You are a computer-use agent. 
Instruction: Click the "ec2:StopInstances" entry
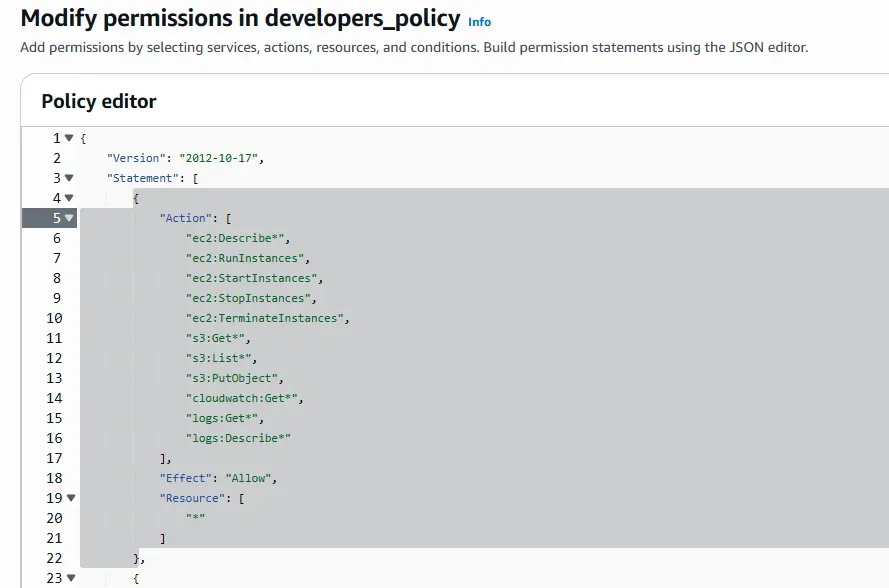point(250,298)
